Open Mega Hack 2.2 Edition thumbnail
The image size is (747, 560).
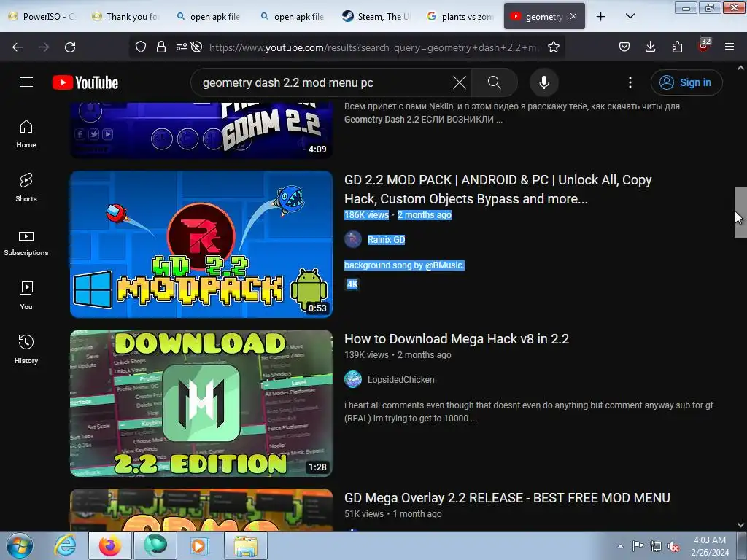201,402
